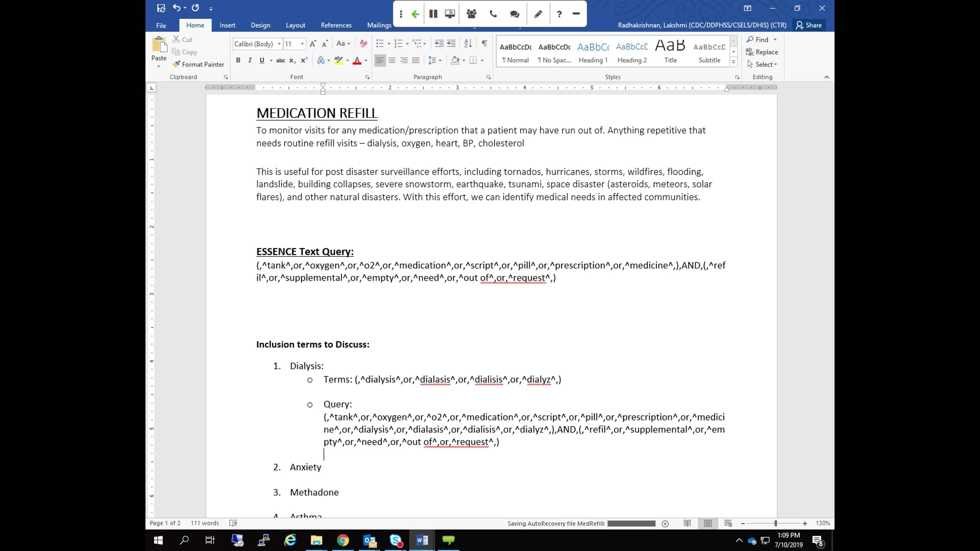The width and height of the screenshot is (980, 551).
Task: Open the font size dropdown
Action: pos(302,44)
